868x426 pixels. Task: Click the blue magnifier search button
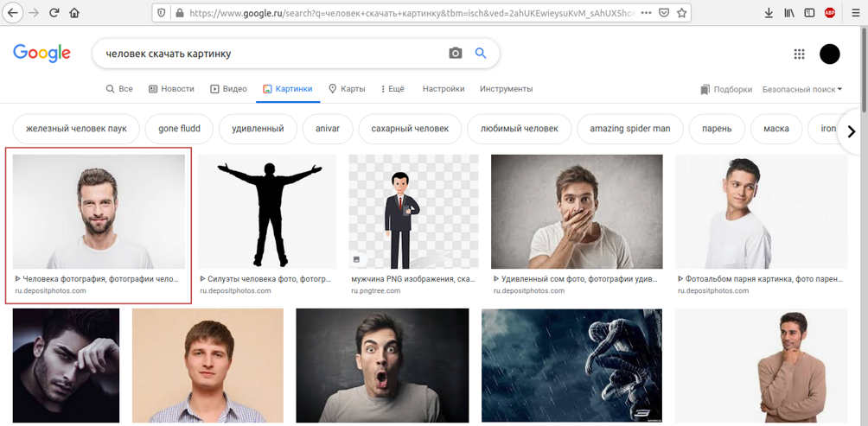click(481, 53)
